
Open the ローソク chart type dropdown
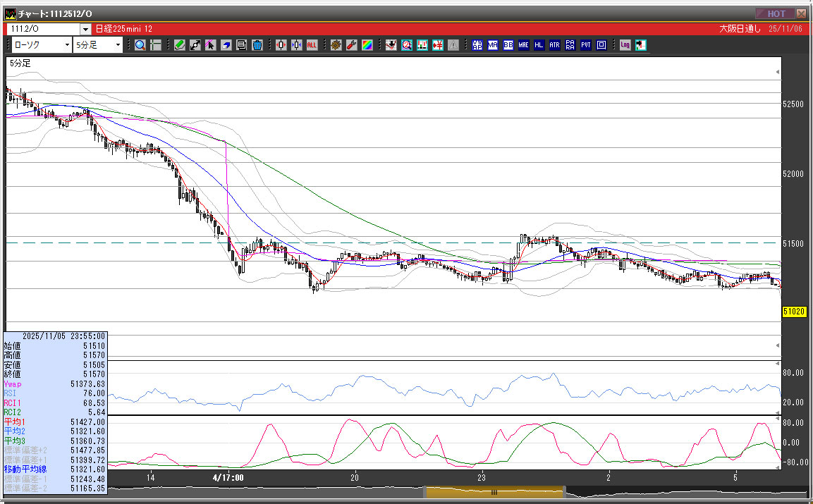click(42, 45)
